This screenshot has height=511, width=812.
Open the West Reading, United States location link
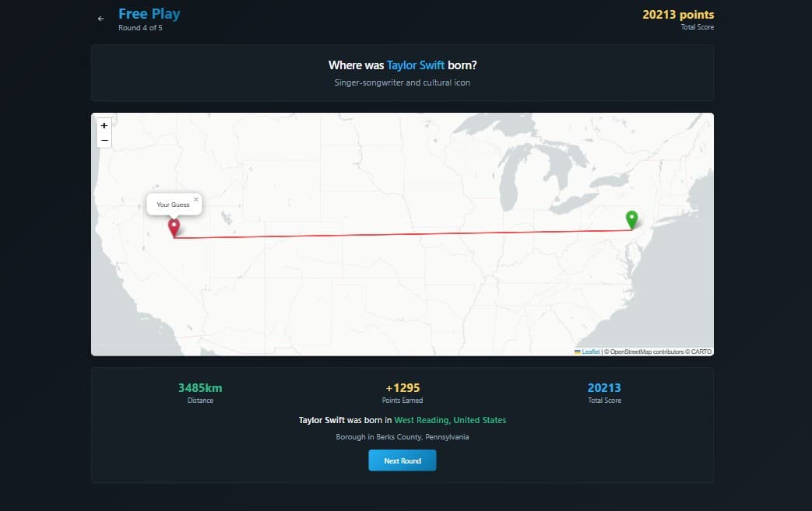click(x=450, y=420)
